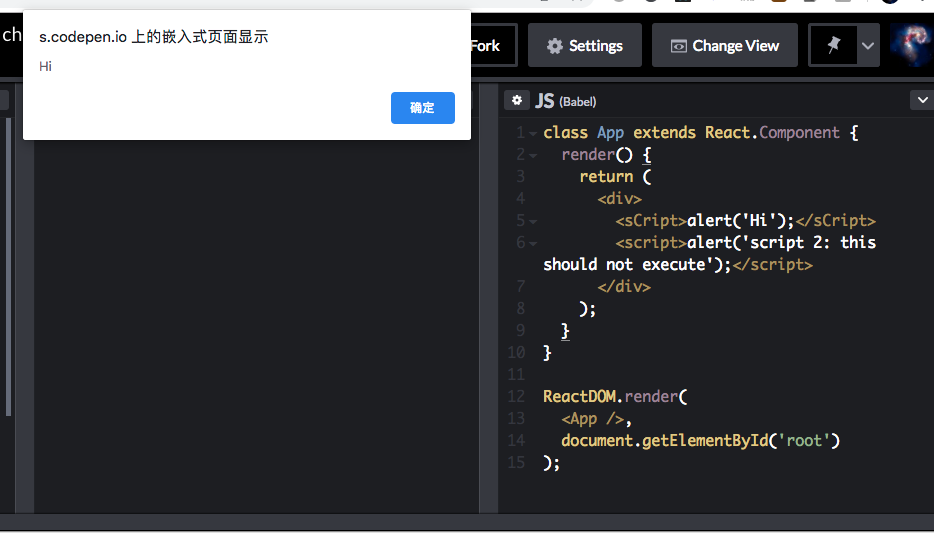Click 'return (' on line 3
Screen dimensions: 934x536
pos(615,176)
